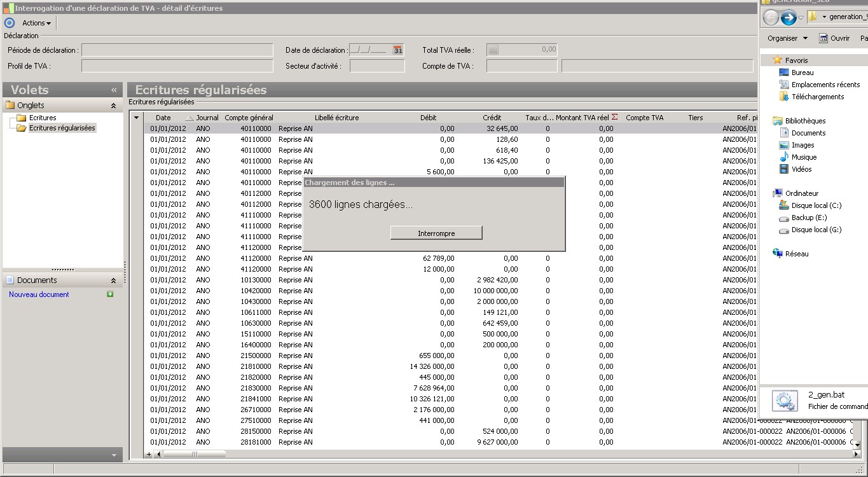Select Ecritures in the Onglets tree

[x=43, y=118]
